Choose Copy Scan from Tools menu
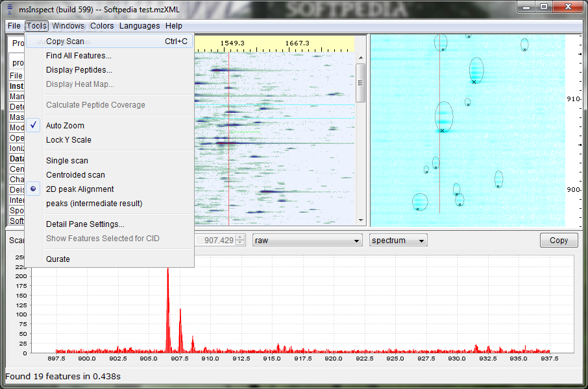This screenshot has width=588, height=389. (x=110, y=41)
